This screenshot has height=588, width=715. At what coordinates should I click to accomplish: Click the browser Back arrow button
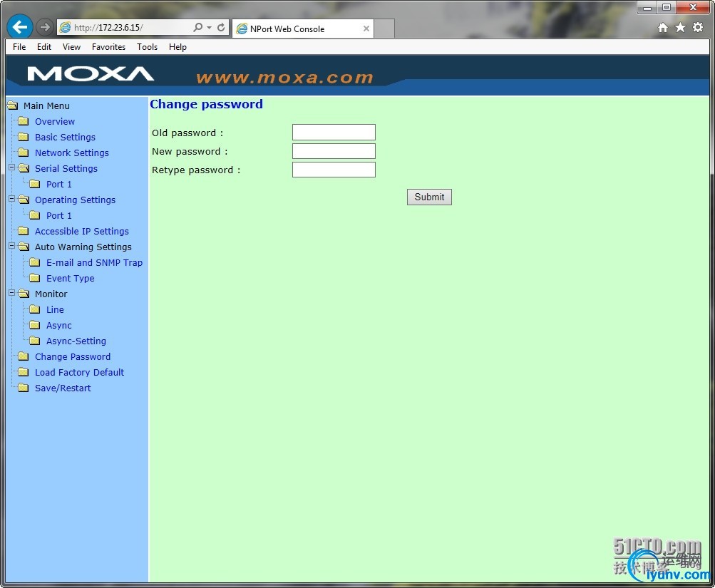pos(20,27)
